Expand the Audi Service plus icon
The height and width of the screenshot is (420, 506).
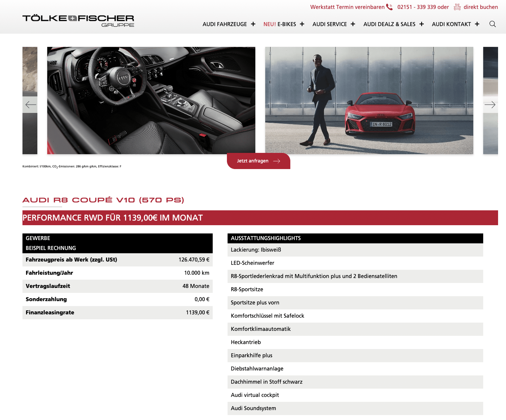point(353,24)
